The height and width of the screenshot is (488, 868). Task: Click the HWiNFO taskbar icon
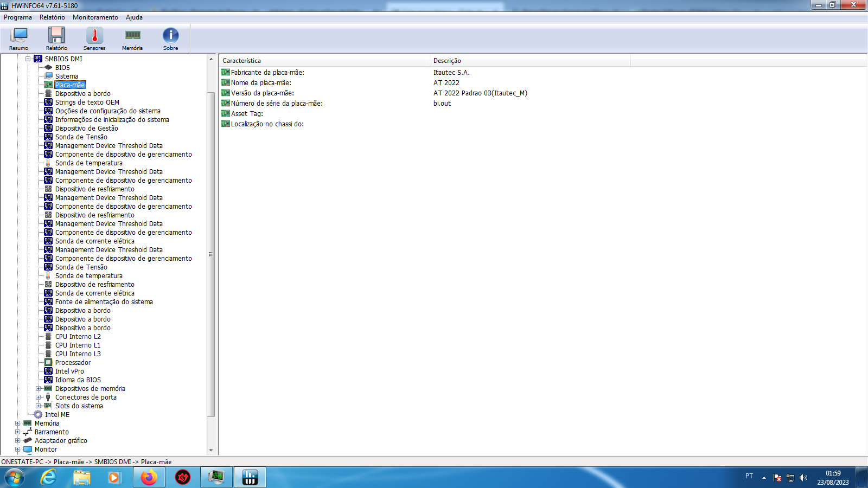click(250, 477)
